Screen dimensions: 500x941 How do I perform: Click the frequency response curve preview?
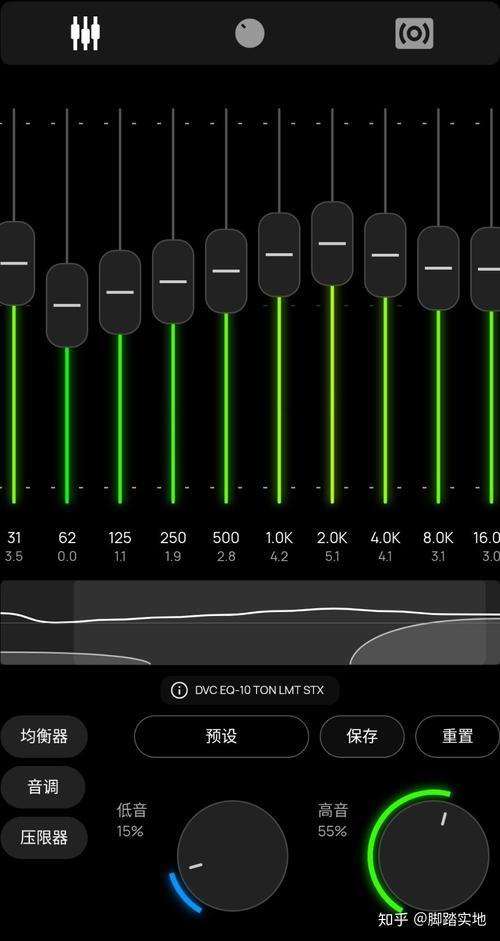coord(250,622)
